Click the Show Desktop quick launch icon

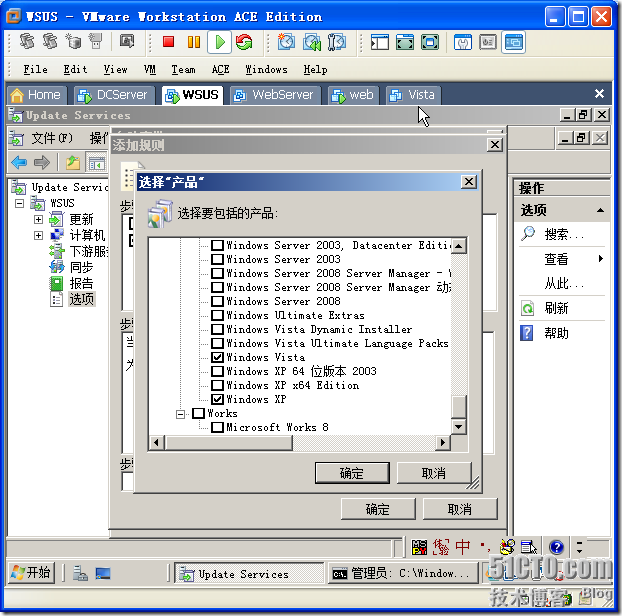tap(103, 574)
